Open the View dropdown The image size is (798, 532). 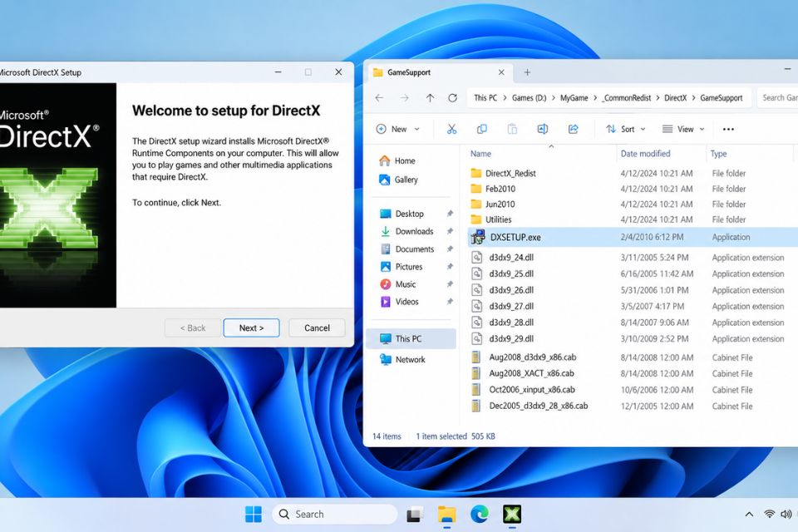click(x=683, y=130)
